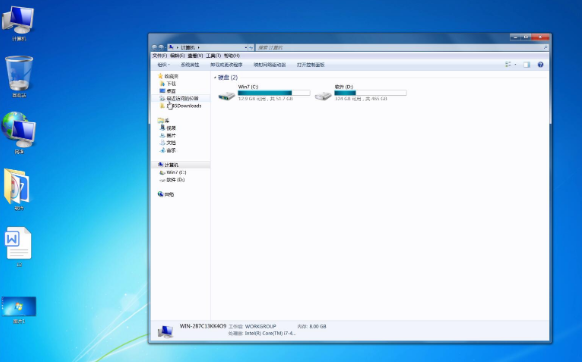
Task: Open the Win7 (C:) drive icon
Action: click(226, 96)
